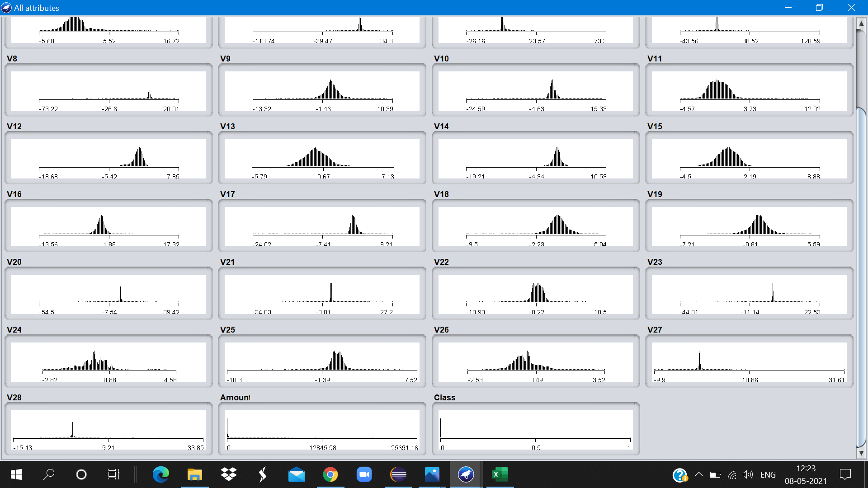The width and height of the screenshot is (868, 488).
Task: Open the volume control speaker icon
Action: point(748,474)
